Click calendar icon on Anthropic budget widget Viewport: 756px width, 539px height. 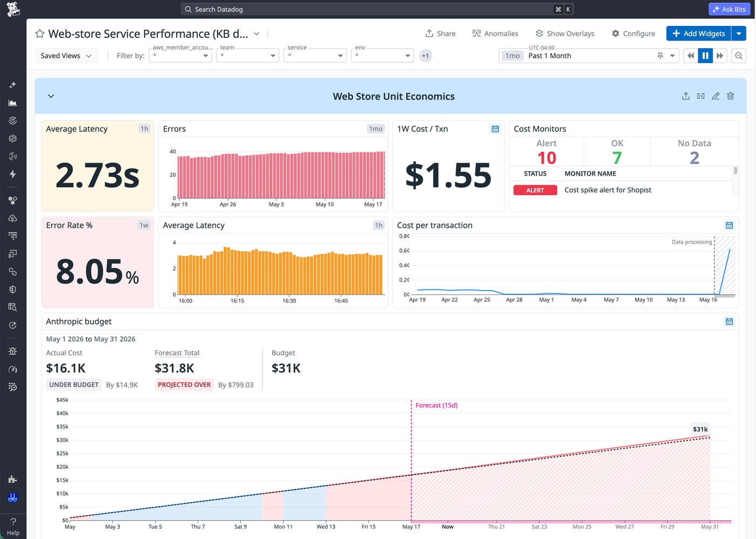(x=730, y=321)
